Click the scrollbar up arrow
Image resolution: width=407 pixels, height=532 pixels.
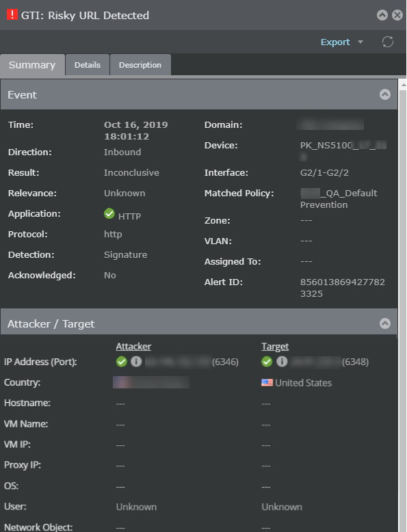point(403,85)
